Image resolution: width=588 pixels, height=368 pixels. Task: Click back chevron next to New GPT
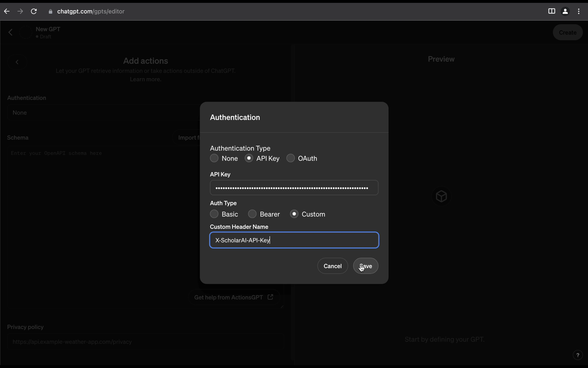(x=10, y=32)
